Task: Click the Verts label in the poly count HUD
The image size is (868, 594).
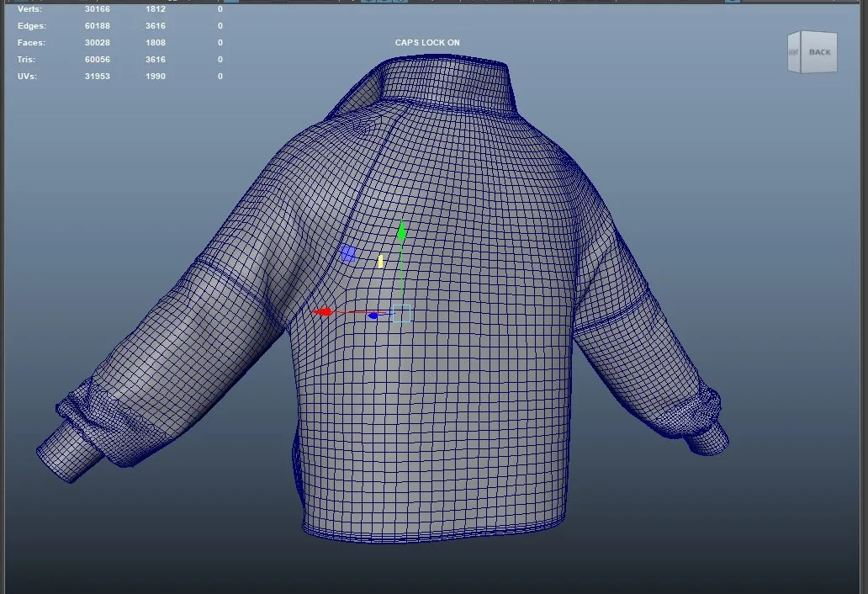Action: coord(29,9)
